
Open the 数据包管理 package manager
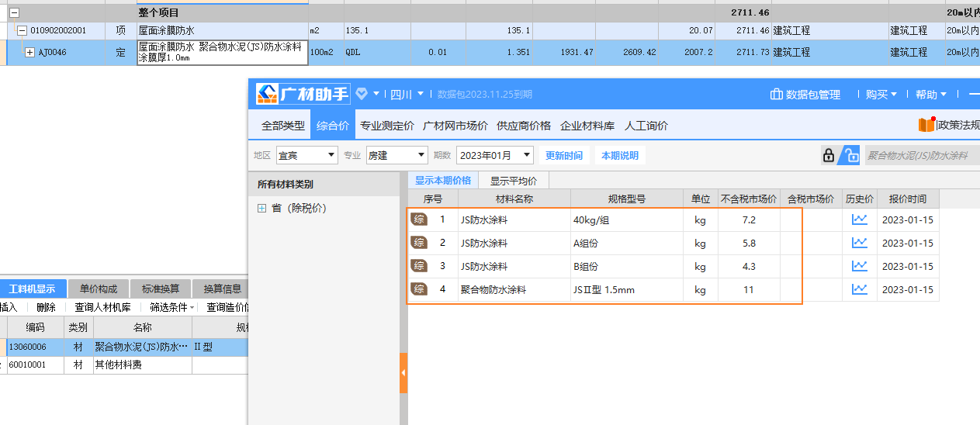(x=805, y=95)
